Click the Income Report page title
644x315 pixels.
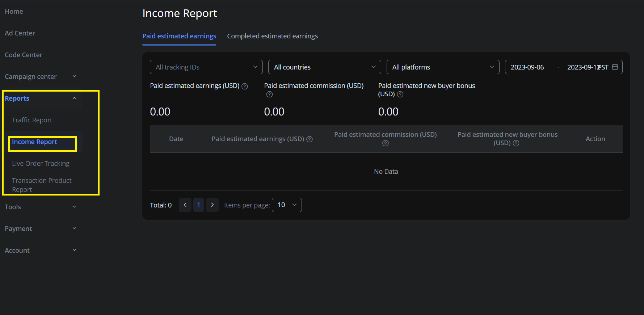pyautogui.click(x=180, y=13)
